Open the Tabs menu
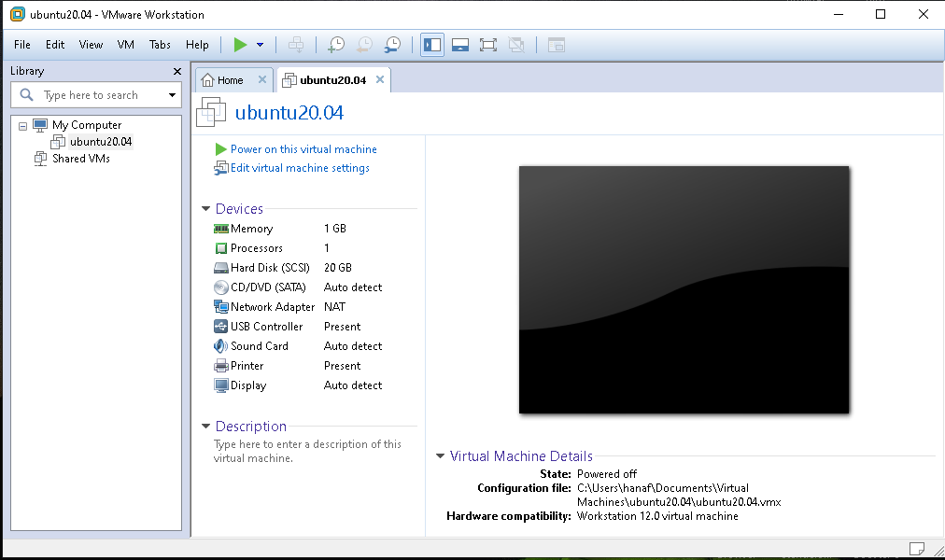The height and width of the screenshot is (560, 945). coord(160,45)
